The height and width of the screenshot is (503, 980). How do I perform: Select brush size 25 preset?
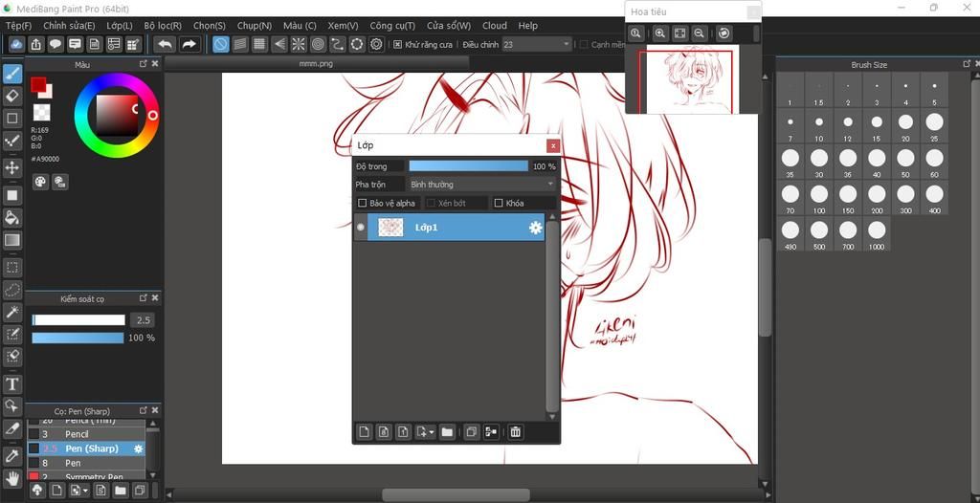coord(934,125)
